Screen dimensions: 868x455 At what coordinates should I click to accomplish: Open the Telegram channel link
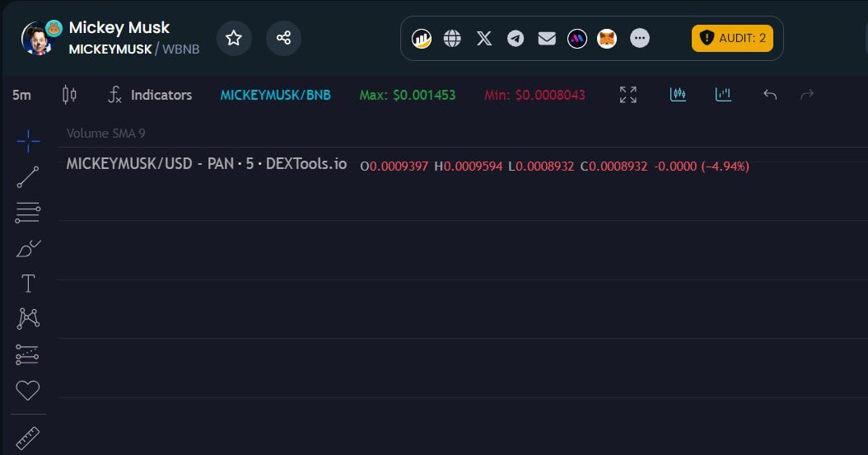click(516, 38)
